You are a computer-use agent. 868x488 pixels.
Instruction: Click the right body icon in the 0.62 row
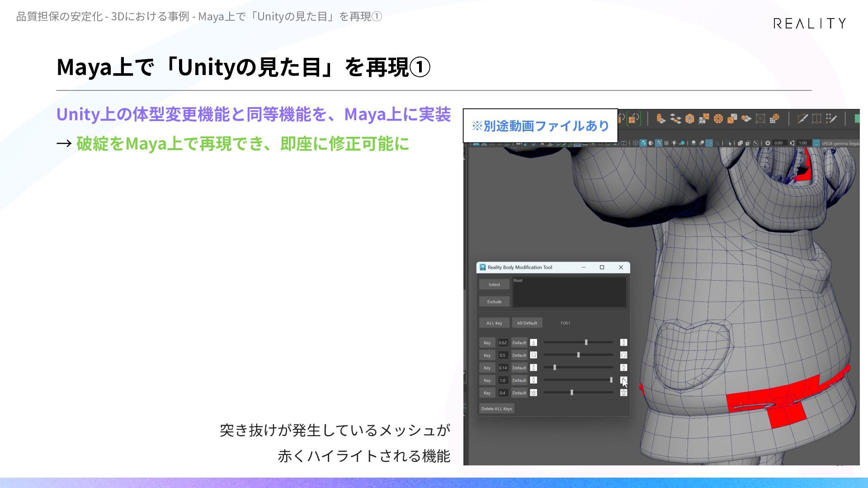tap(623, 343)
